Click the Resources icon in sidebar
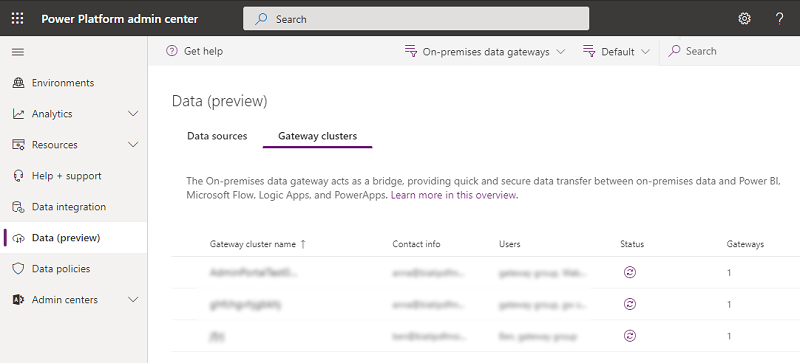 [x=18, y=145]
